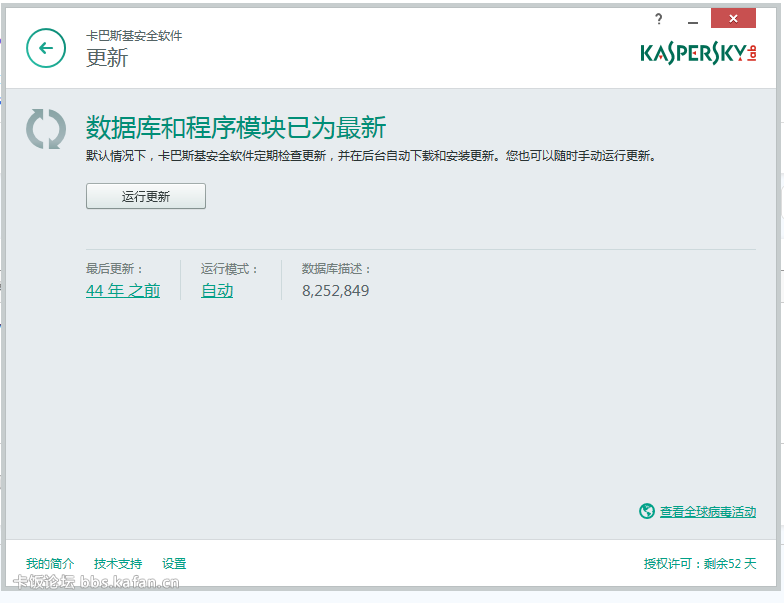
Task: Click the gray update refresh arrows icon
Action: (x=46, y=129)
